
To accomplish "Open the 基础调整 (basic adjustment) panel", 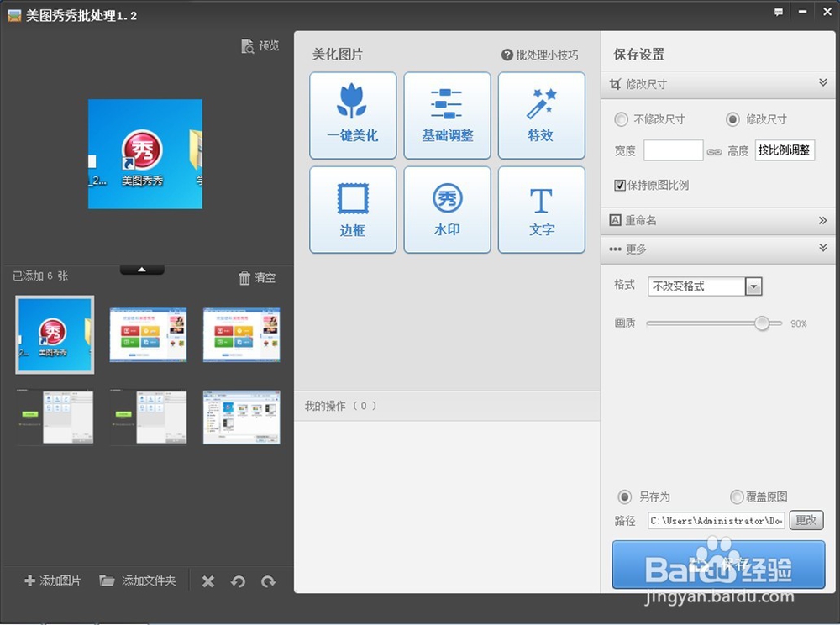I will click(x=447, y=115).
